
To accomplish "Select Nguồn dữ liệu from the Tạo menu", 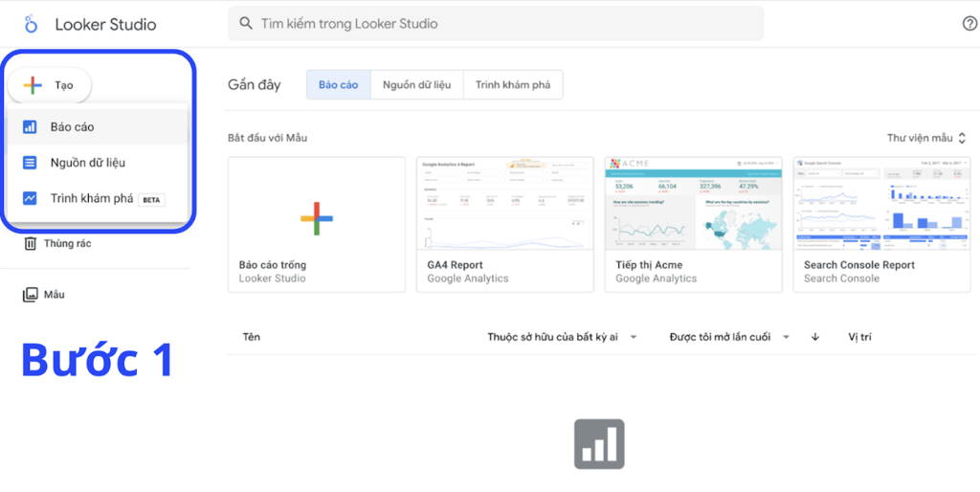I will (98, 163).
